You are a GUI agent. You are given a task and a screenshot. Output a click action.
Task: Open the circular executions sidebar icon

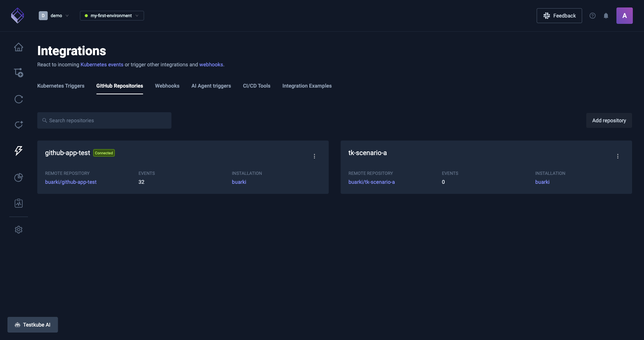[19, 99]
